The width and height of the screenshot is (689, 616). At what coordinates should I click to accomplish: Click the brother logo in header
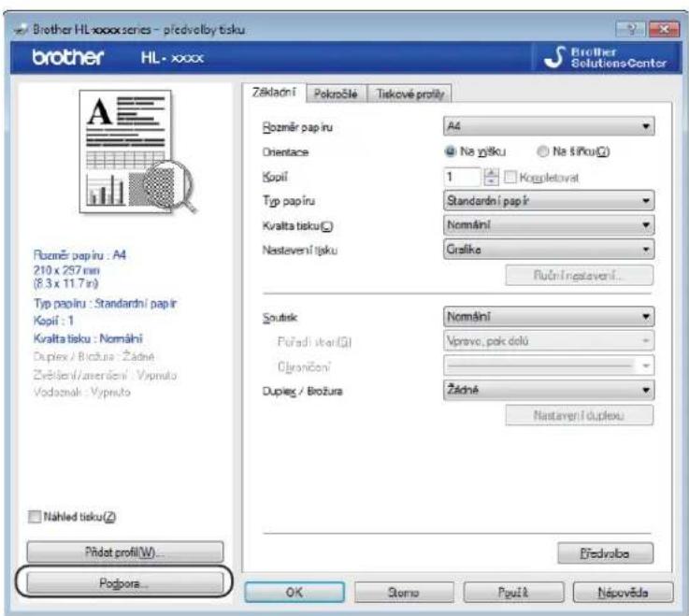click(x=68, y=57)
